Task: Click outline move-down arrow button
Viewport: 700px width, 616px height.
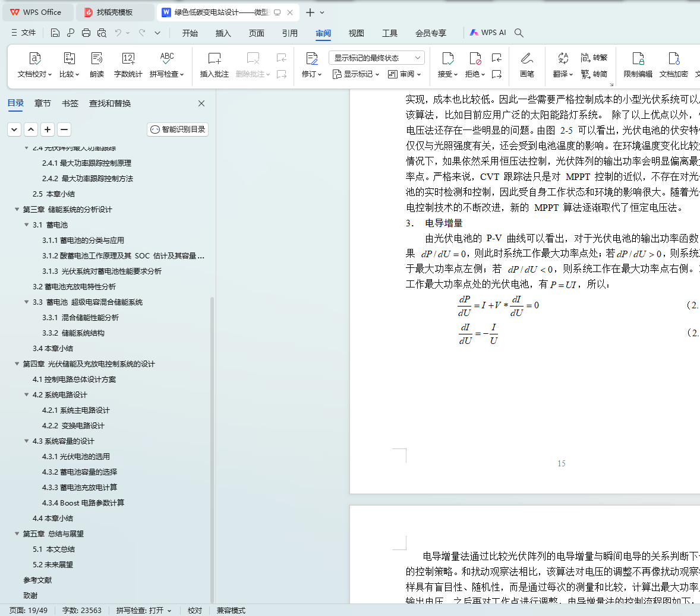Action: tap(14, 129)
